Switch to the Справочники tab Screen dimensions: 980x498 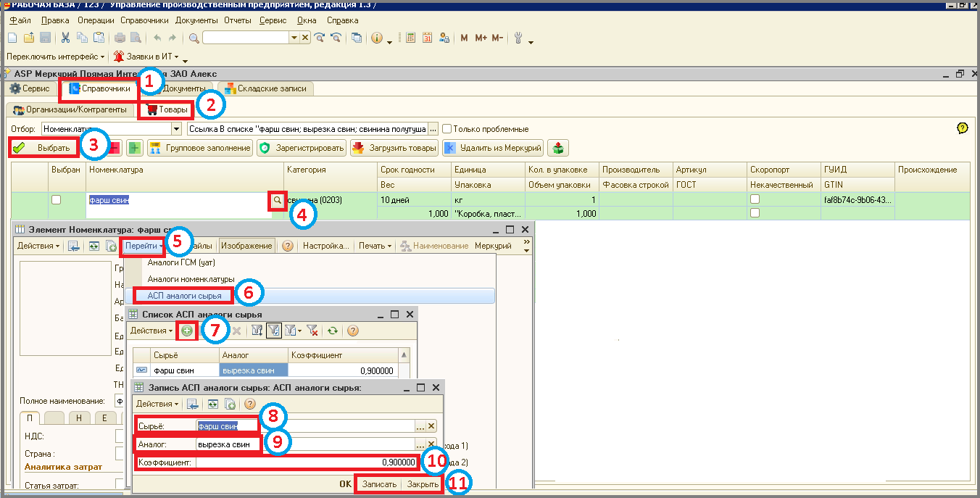click(x=99, y=88)
